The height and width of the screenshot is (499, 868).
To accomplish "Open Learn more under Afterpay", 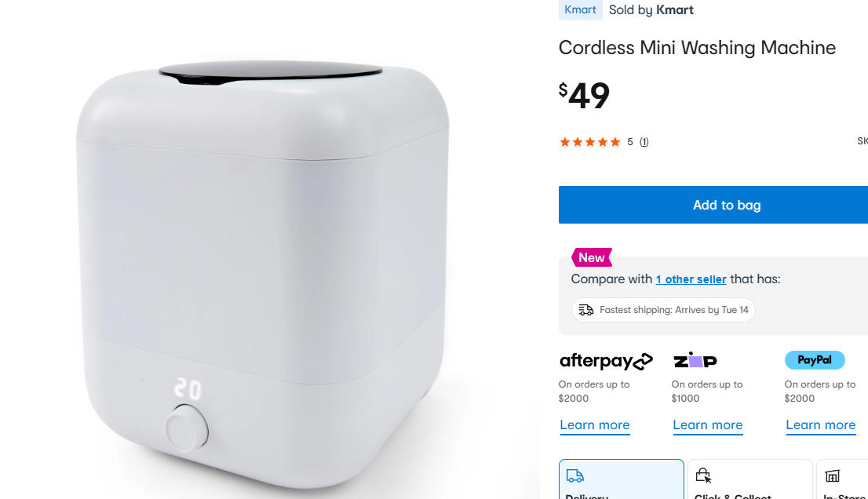I will point(595,425).
